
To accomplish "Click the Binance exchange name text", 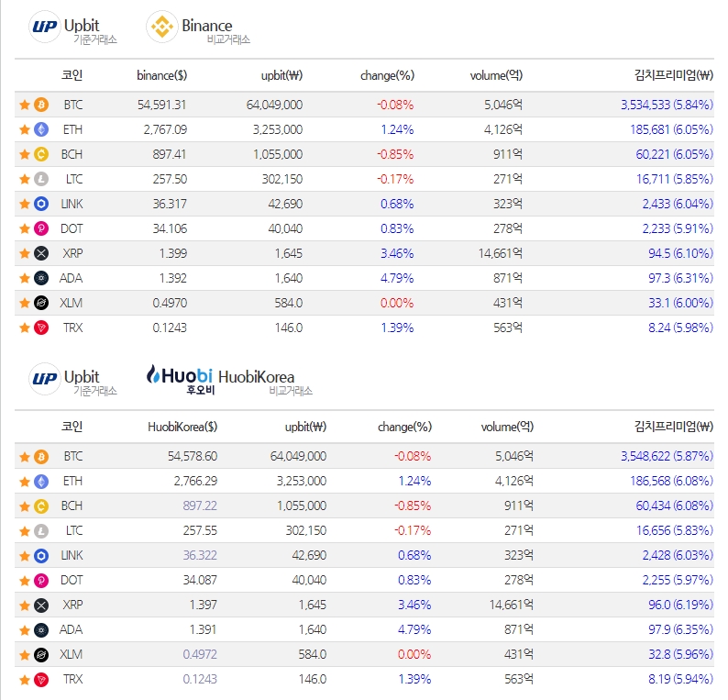I will pyautogui.click(x=206, y=26).
